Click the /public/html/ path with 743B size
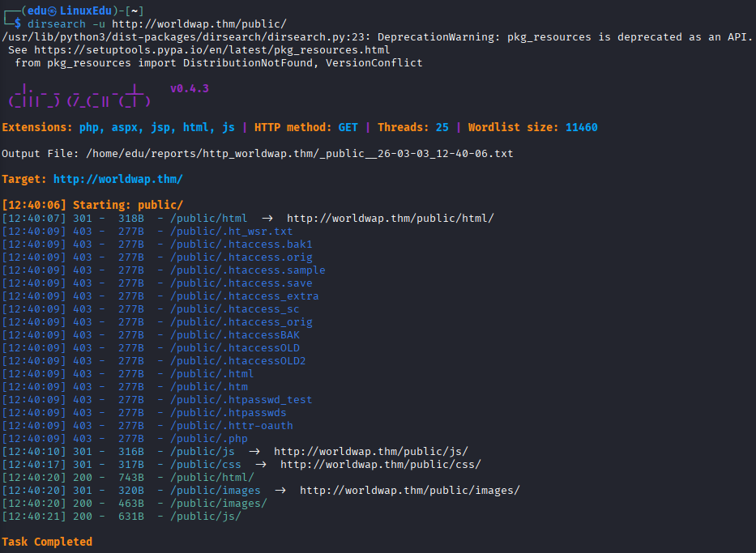The image size is (756, 553). 212,478
